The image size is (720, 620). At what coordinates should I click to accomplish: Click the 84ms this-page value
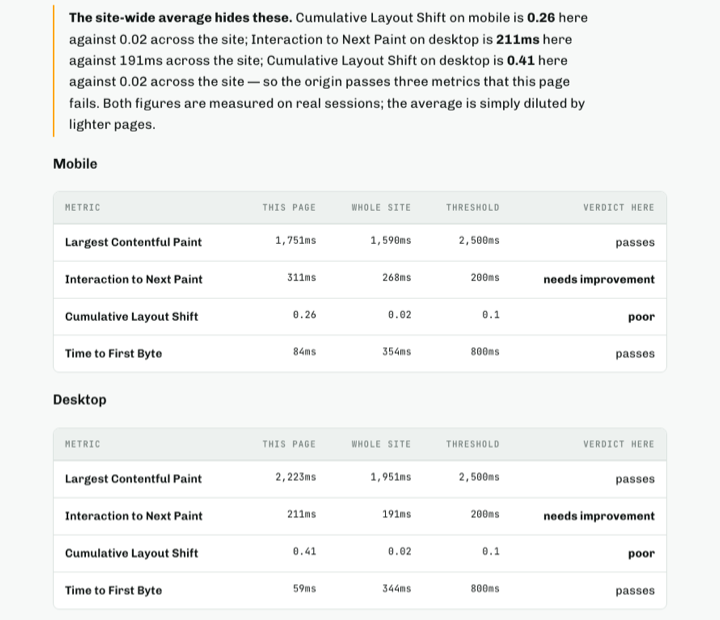(304, 352)
